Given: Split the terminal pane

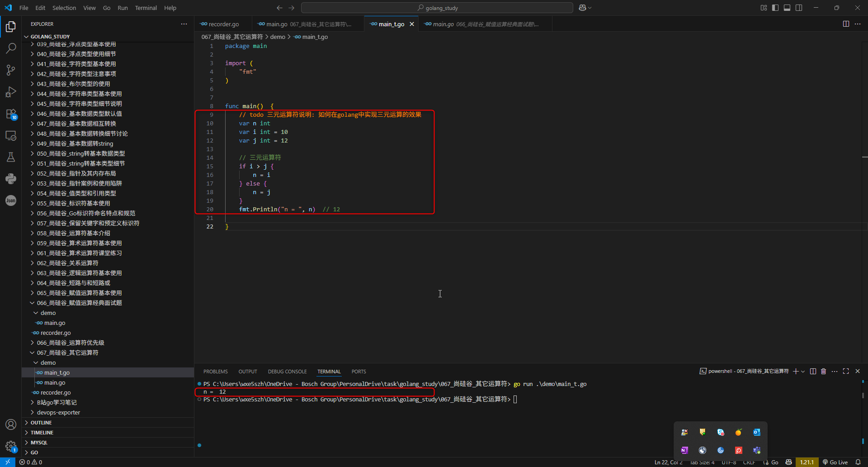Looking at the screenshot, I should click(813, 372).
